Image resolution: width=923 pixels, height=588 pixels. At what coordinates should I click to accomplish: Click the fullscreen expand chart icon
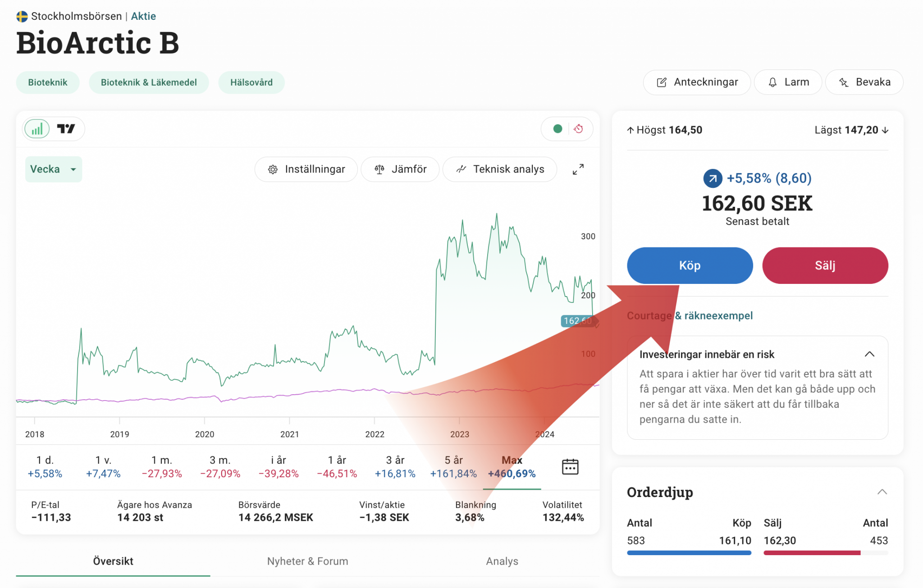pos(578,169)
